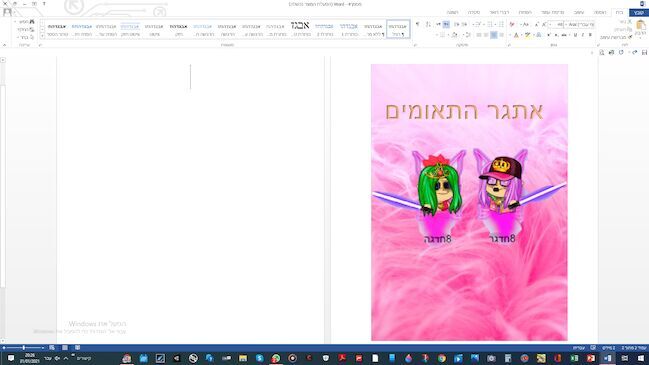This screenshot has width=649, height=365.
Task: Expand the styles gallery more arrow
Action: [42, 36]
